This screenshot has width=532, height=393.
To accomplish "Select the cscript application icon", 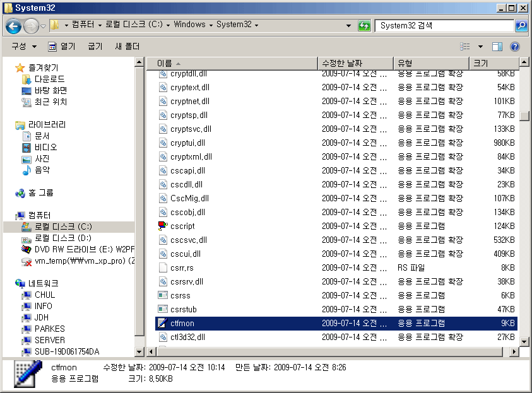I will [x=163, y=226].
